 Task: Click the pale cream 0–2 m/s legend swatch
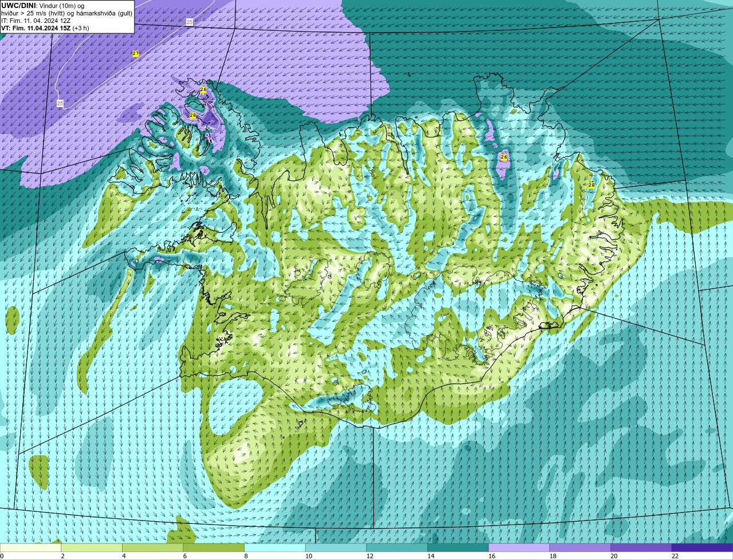[30, 547]
